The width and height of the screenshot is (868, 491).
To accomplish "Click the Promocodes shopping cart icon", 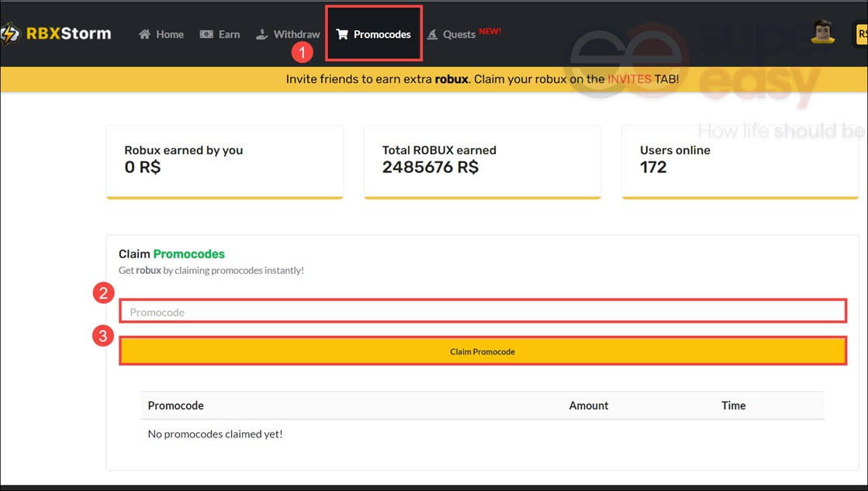I will (x=342, y=34).
